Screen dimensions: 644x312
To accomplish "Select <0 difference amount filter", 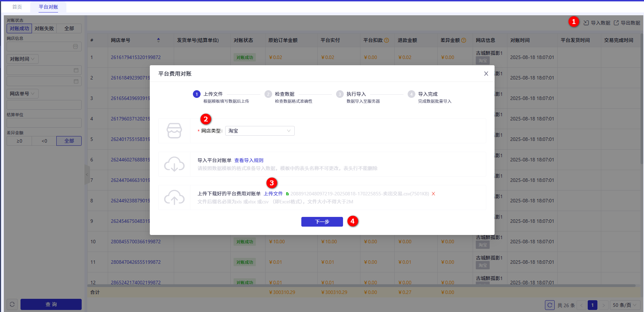I will pos(44,141).
